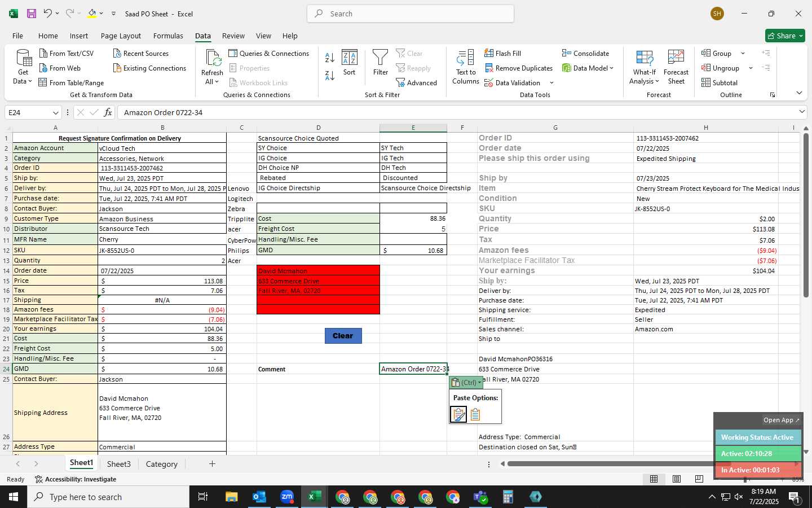
Task: Open the Page Layout tab
Action: point(121,36)
